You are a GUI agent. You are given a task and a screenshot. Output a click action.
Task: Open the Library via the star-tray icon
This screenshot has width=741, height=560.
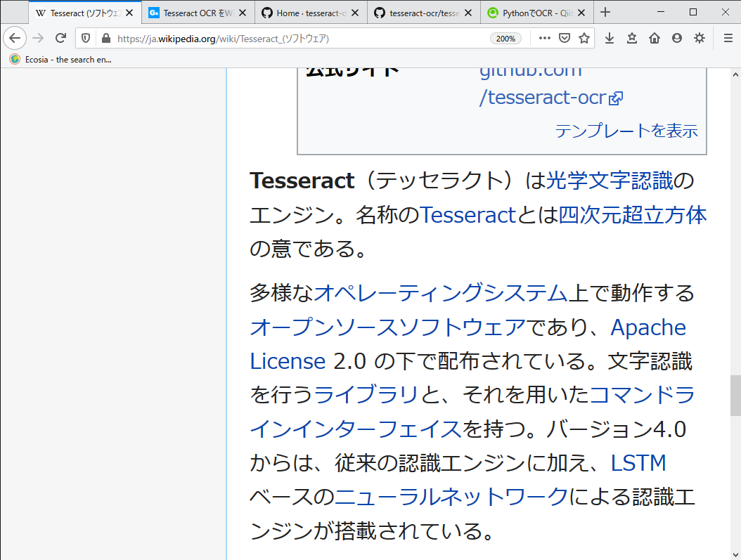point(631,38)
